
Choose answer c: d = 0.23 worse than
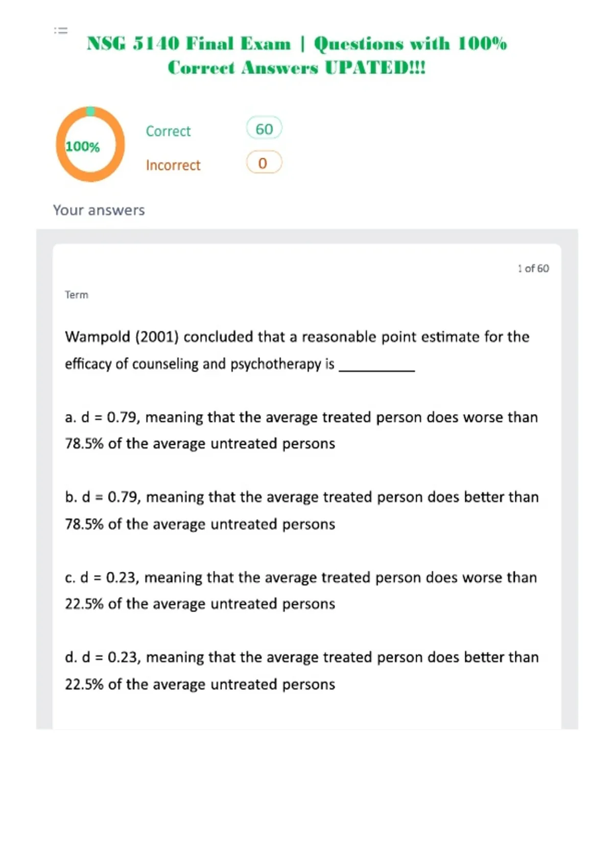coord(301,591)
